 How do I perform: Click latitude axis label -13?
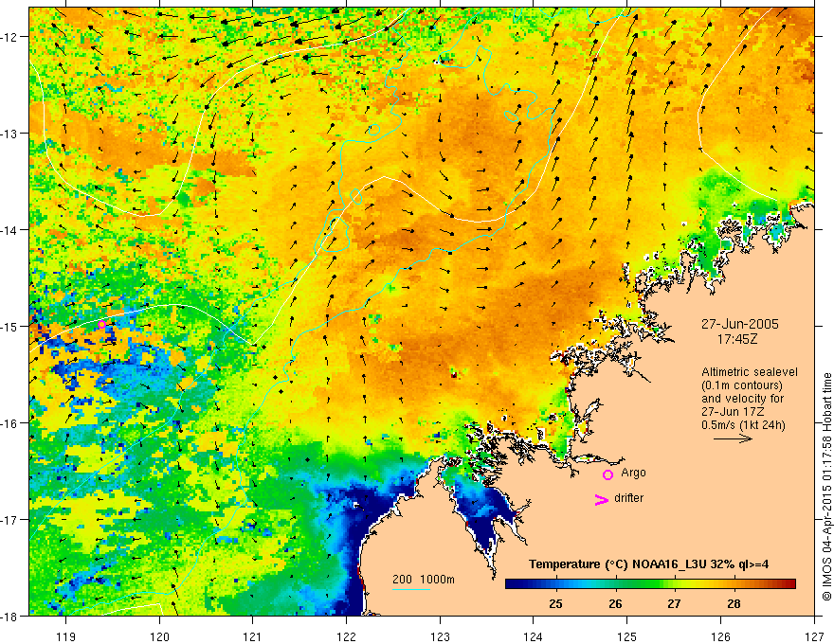(x=10, y=134)
